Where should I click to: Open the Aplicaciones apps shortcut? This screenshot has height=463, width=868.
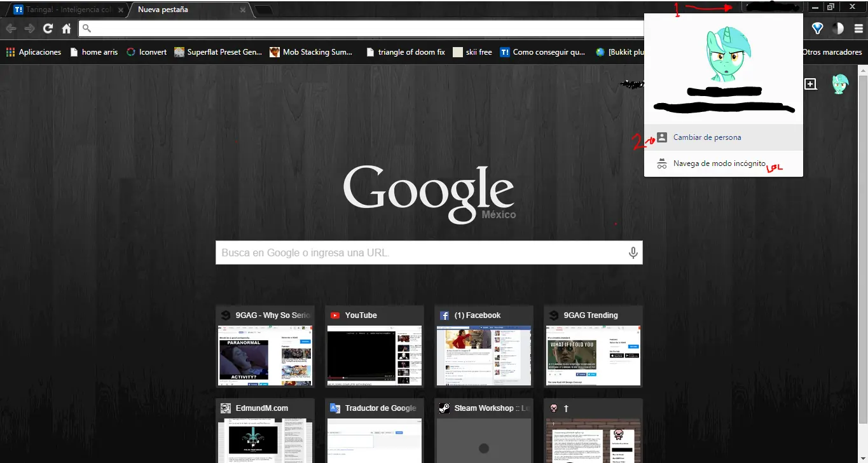pos(34,52)
